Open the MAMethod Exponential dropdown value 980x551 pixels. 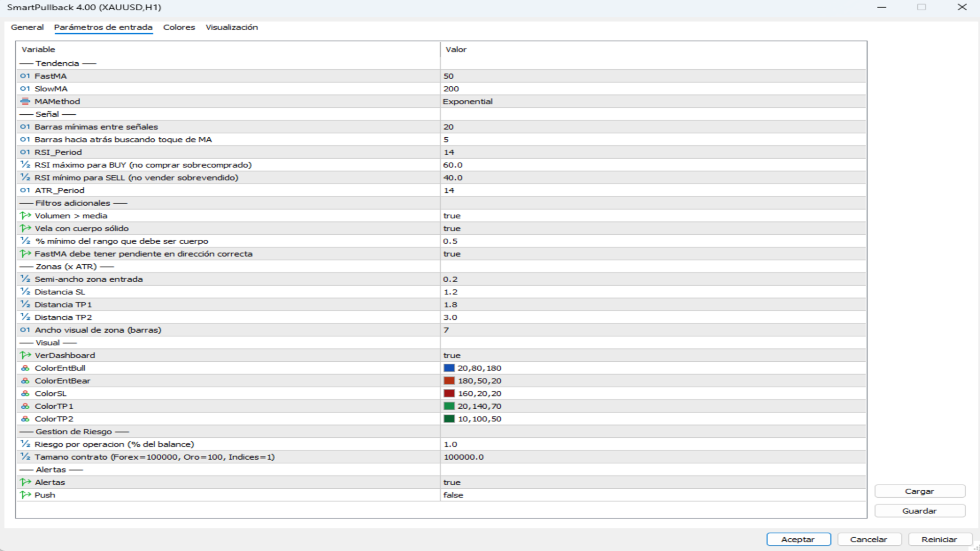pyautogui.click(x=468, y=102)
